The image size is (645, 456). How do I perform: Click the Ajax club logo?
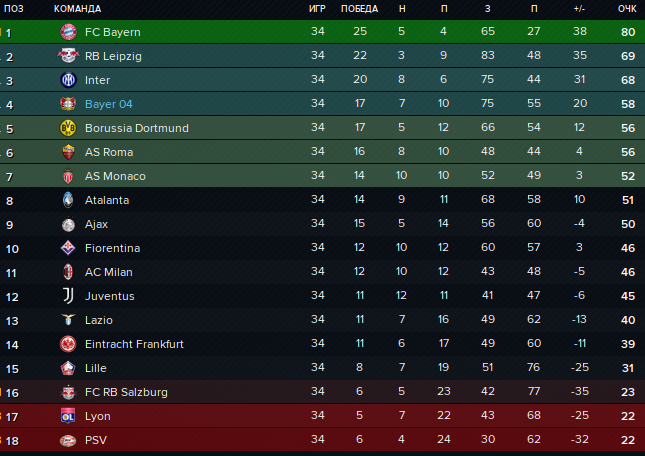point(68,224)
